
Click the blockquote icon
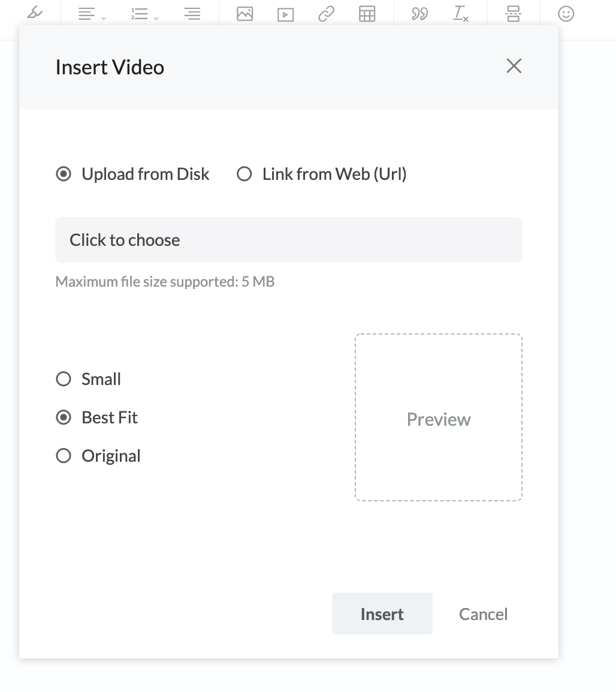click(420, 14)
